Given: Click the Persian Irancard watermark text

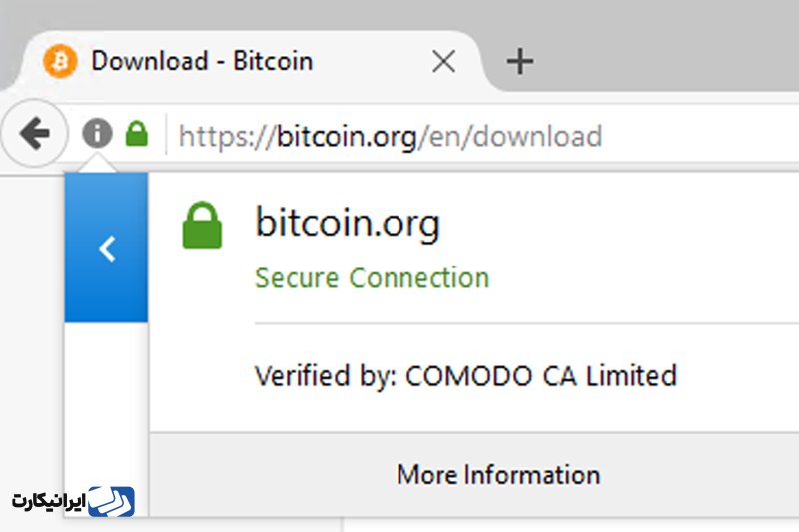Looking at the screenshot, I should pos(48,501).
